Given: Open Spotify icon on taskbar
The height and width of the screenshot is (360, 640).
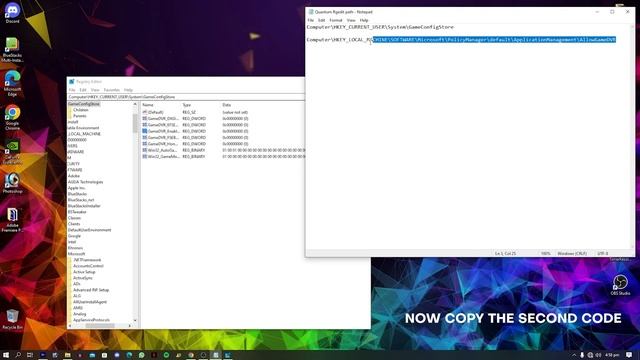Looking at the screenshot, I should pos(166,355).
